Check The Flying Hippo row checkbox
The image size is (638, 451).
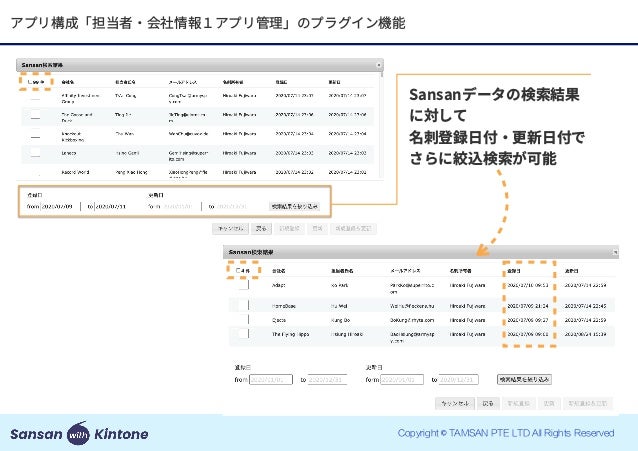(x=243, y=334)
